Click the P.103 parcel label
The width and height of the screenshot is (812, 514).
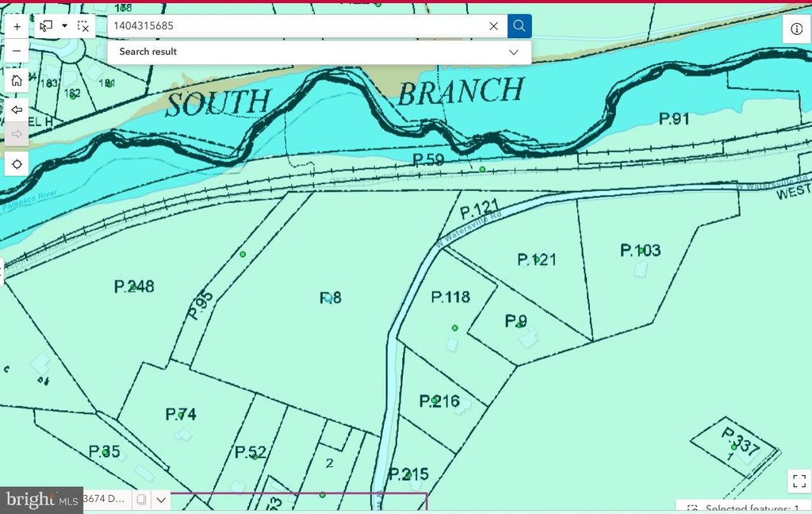pos(641,251)
